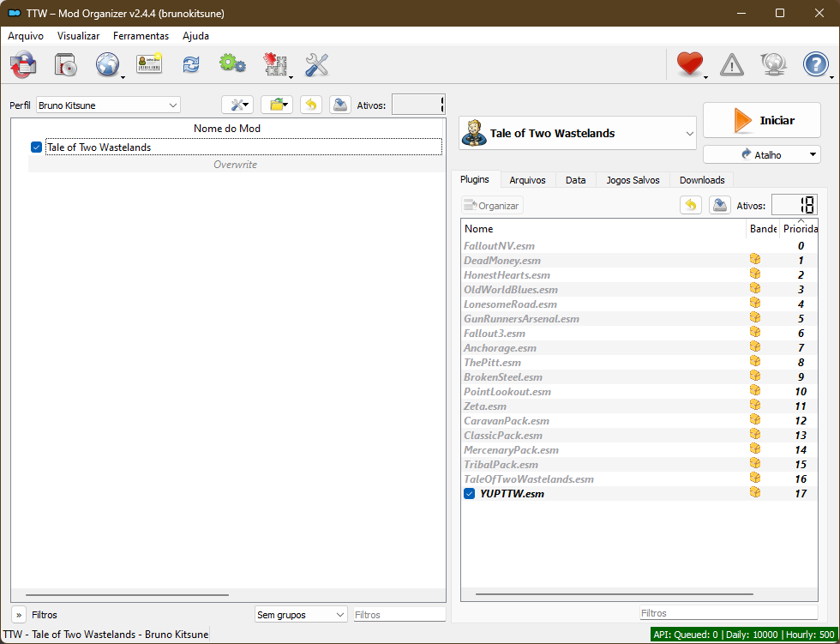840x644 pixels.
Task: Click create backup icon in mod list toolbar
Action: tap(340, 105)
